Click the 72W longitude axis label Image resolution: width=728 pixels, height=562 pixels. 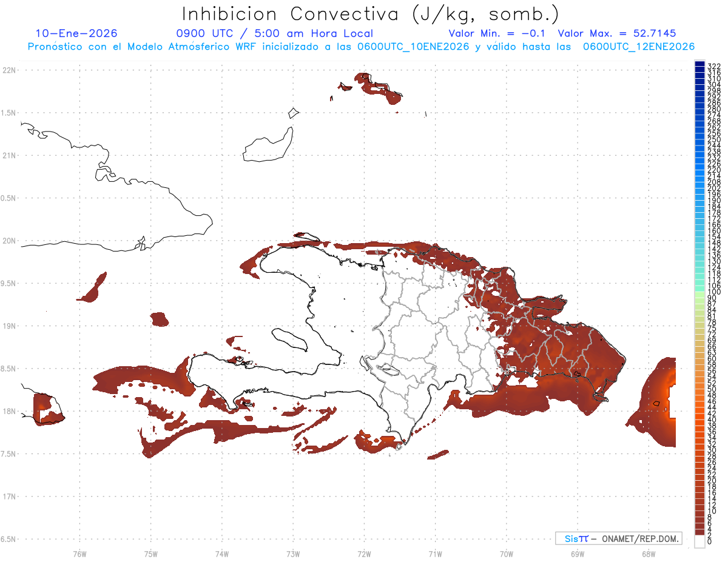pos(364,554)
